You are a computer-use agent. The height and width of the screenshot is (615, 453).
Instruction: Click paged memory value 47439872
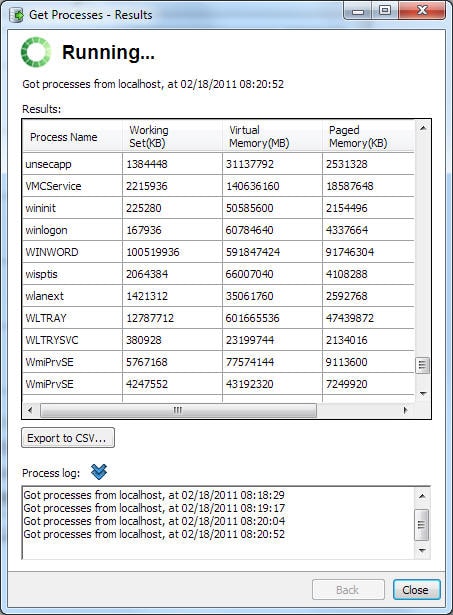tap(349, 318)
